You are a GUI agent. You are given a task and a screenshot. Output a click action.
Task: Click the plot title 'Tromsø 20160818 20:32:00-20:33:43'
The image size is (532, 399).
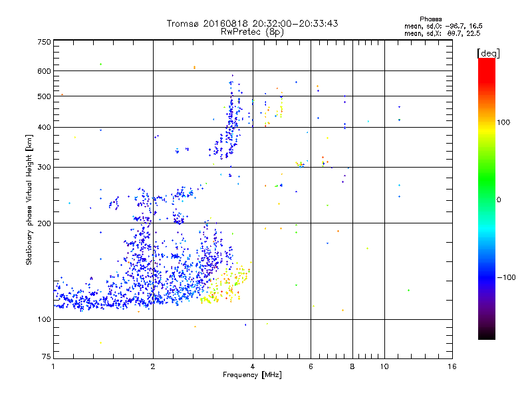pos(252,23)
